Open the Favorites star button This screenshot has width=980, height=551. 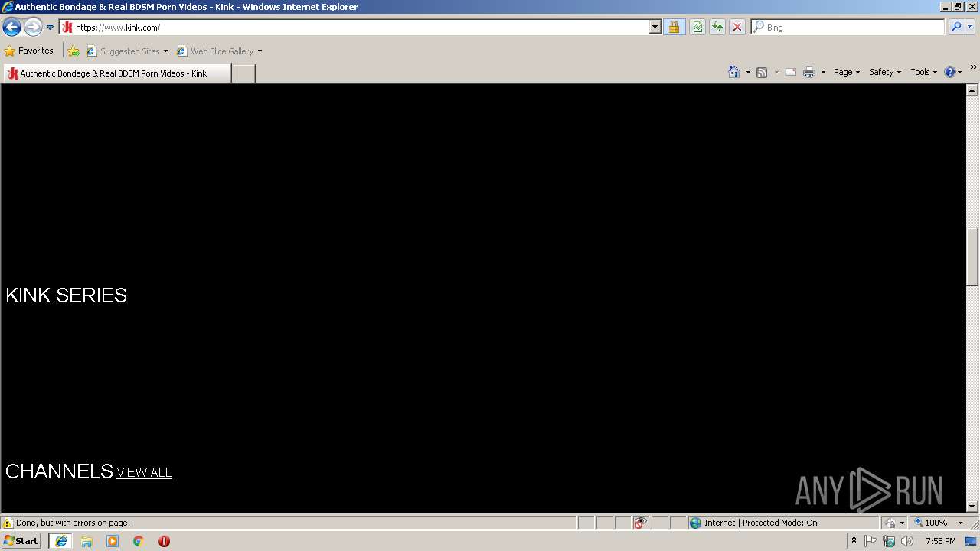point(29,51)
